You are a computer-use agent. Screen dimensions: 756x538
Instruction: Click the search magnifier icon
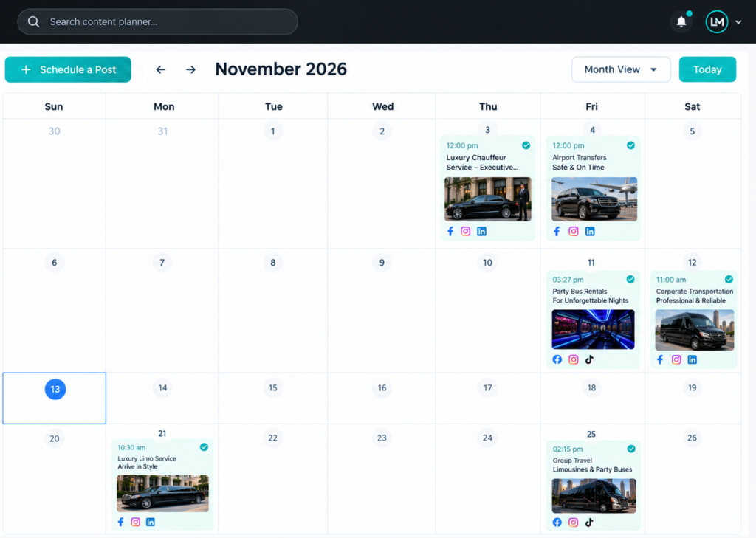coord(33,21)
